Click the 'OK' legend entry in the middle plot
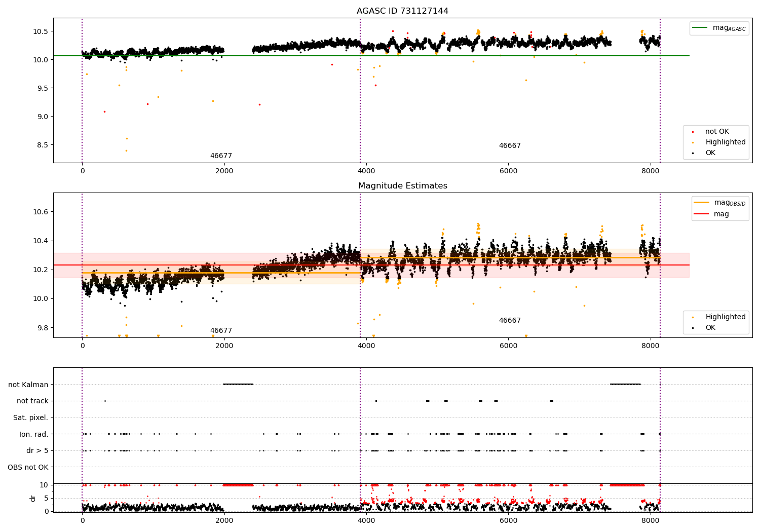The image size is (760, 532). tap(703, 328)
